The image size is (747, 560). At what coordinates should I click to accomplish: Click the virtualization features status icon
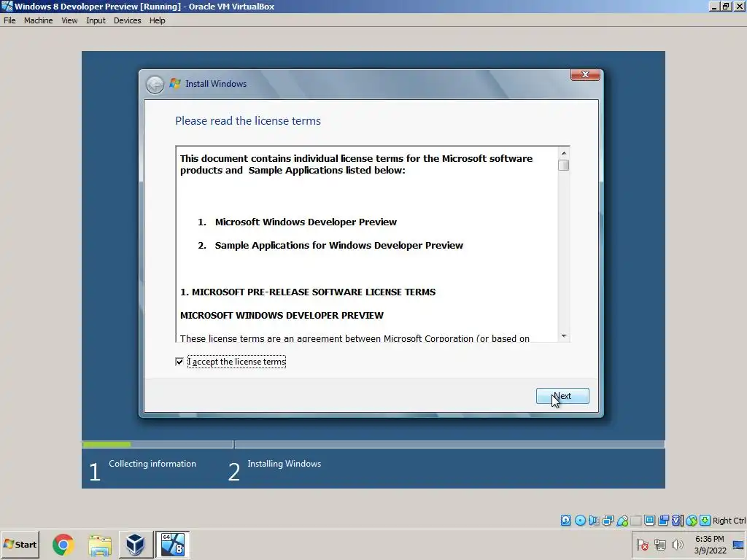click(677, 521)
